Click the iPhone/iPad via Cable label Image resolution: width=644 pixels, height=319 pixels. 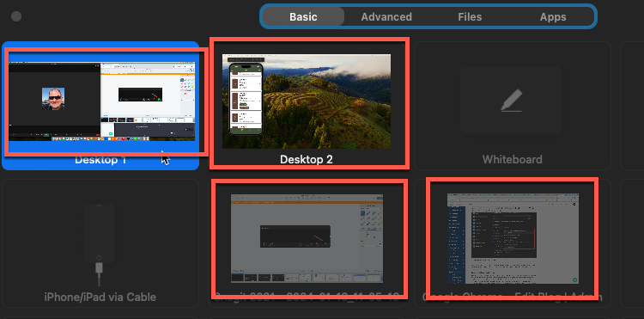[100, 297]
